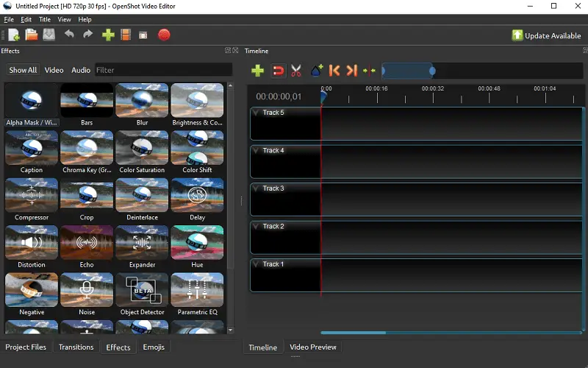Select the Chroma Key effect
The height and width of the screenshot is (368, 588).
[x=87, y=152]
